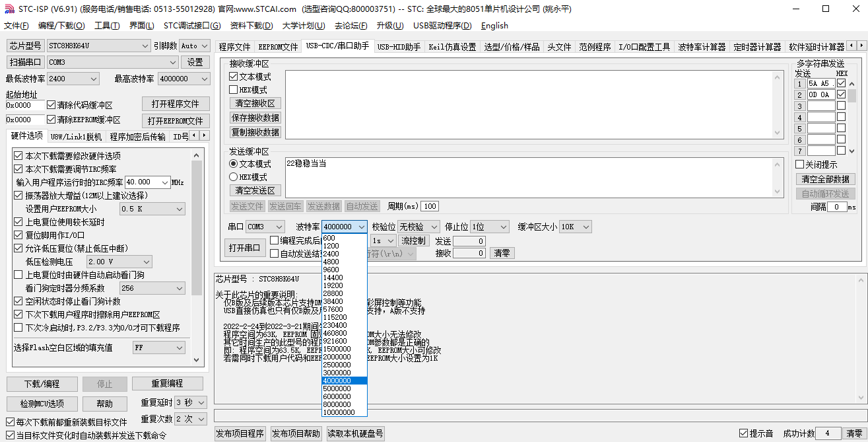Click 检测MCU选项 button
The width and height of the screenshot is (868, 442).
point(42,404)
